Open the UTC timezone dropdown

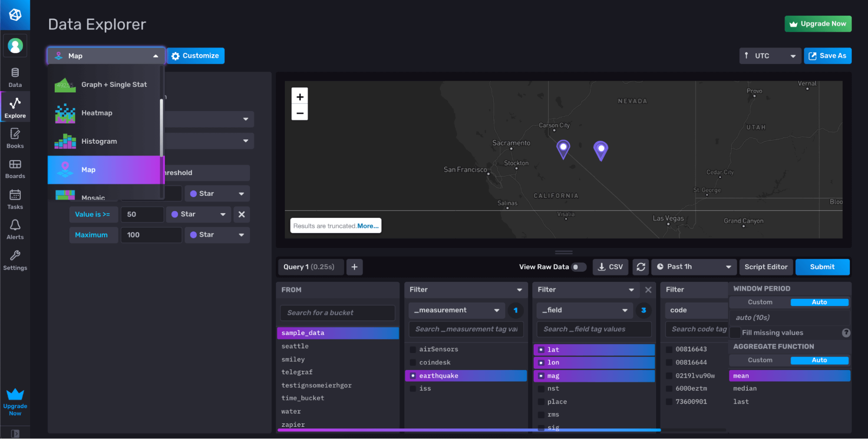[770, 56]
